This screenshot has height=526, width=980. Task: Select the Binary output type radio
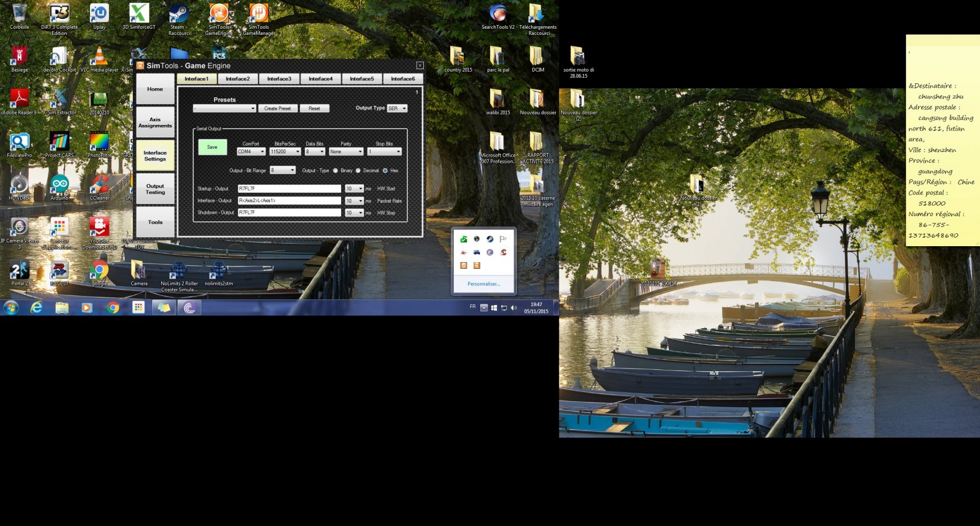coord(336,171)
